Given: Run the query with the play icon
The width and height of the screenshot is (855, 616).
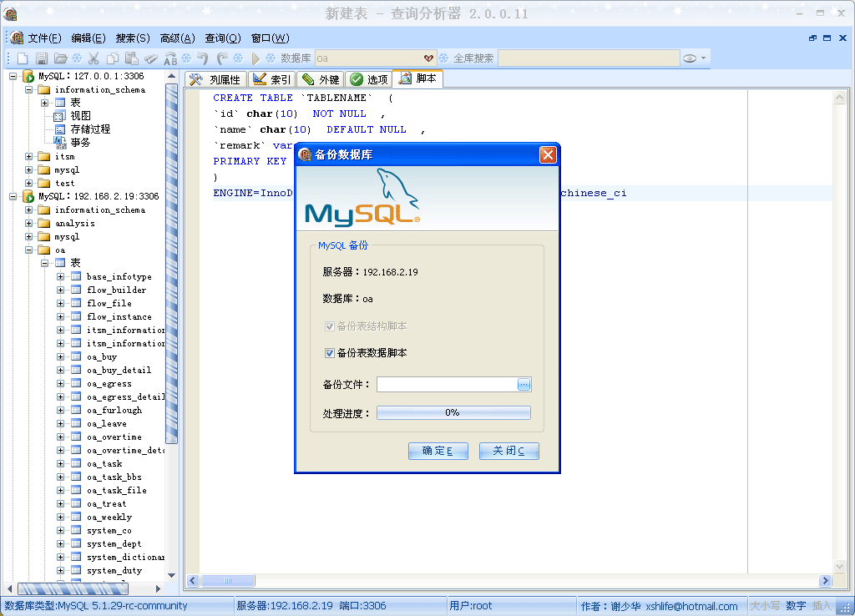Looking at the screenshot, I should (x=255, y=58).
